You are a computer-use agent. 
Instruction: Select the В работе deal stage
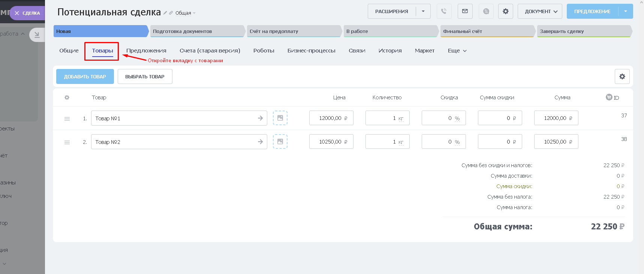[x=390, y=31]
